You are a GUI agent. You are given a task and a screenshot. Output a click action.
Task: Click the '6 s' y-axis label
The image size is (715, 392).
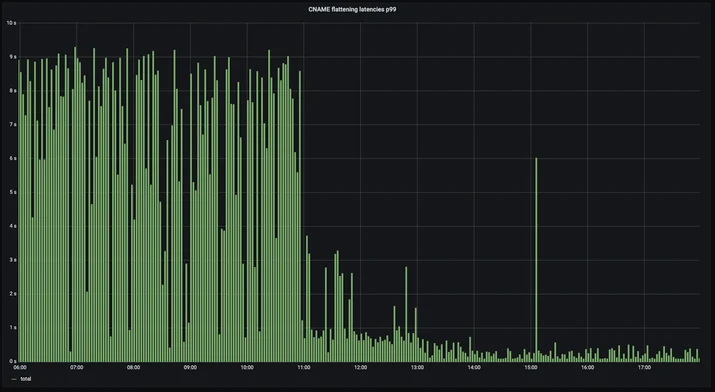tap(13, 158)
